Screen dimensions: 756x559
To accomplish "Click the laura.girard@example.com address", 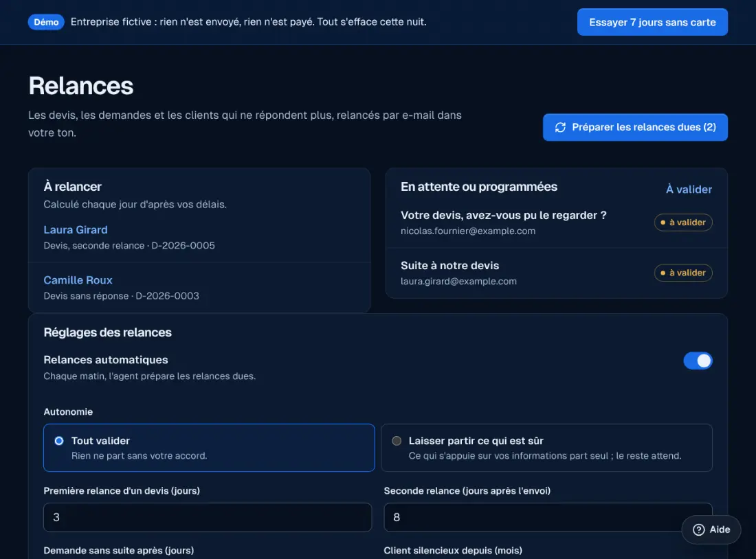I will click(x=458, y=282).
